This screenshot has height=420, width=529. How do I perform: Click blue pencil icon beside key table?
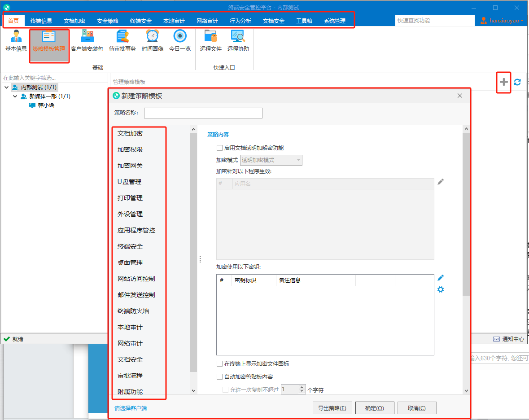[441, 278]
